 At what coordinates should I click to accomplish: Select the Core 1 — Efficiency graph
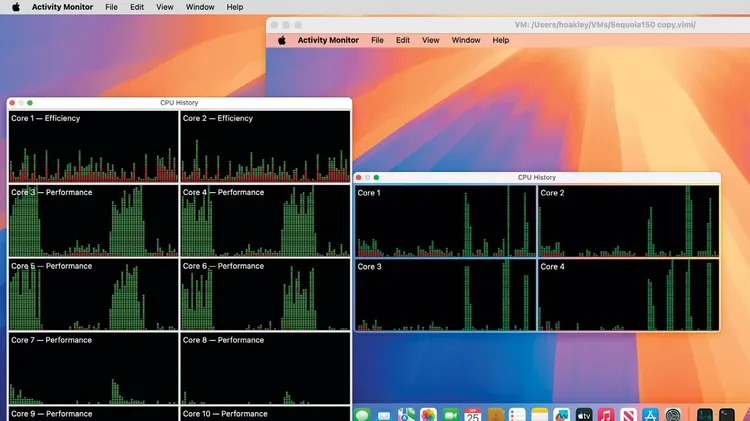pos(93,146)
